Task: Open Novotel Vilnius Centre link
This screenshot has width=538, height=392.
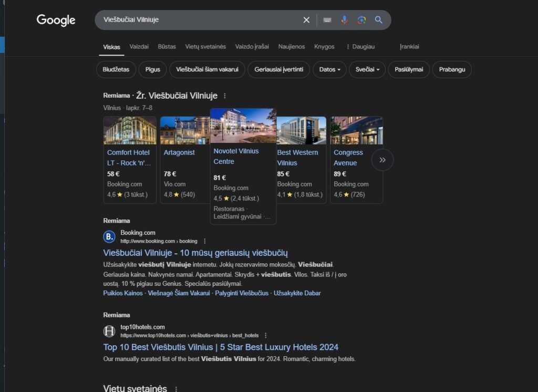Action: [236, 156]
